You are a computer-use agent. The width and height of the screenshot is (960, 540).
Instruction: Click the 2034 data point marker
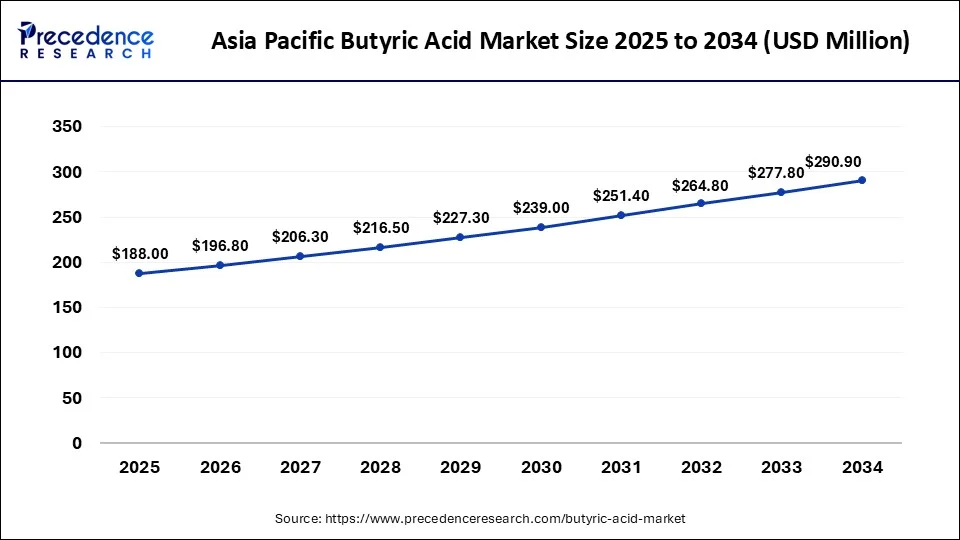[862, 180]
